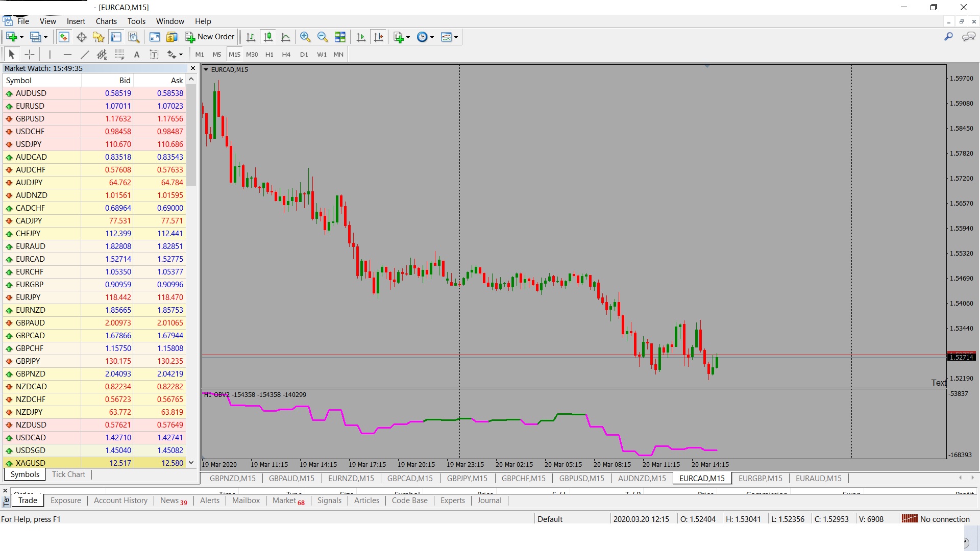
Task: Switch to the GBPUSD,M15 chart tab
Action: click(x=581, y=479)
